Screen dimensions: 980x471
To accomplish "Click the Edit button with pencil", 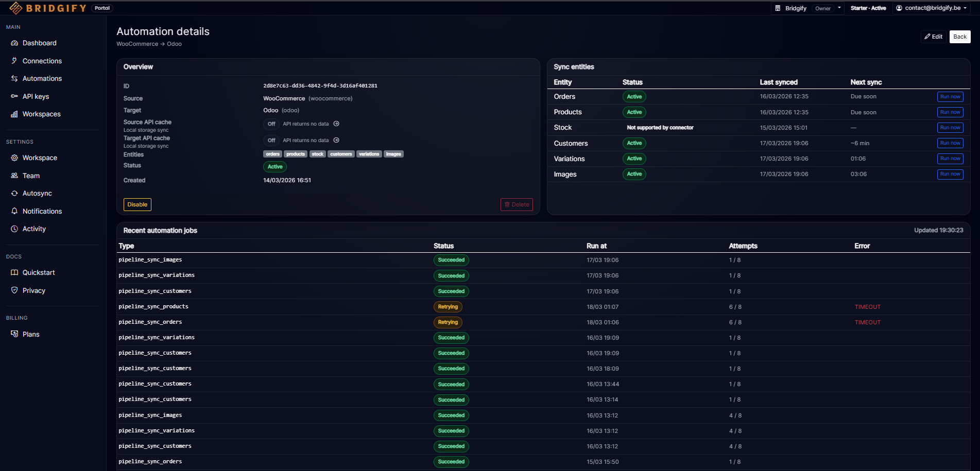I will [x=933, y=37].
